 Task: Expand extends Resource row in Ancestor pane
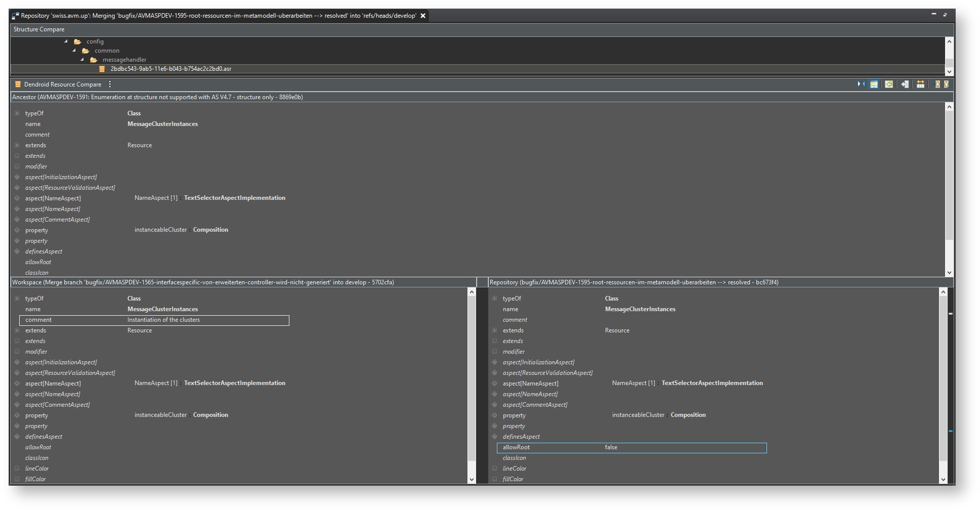[x=17, y=145]
